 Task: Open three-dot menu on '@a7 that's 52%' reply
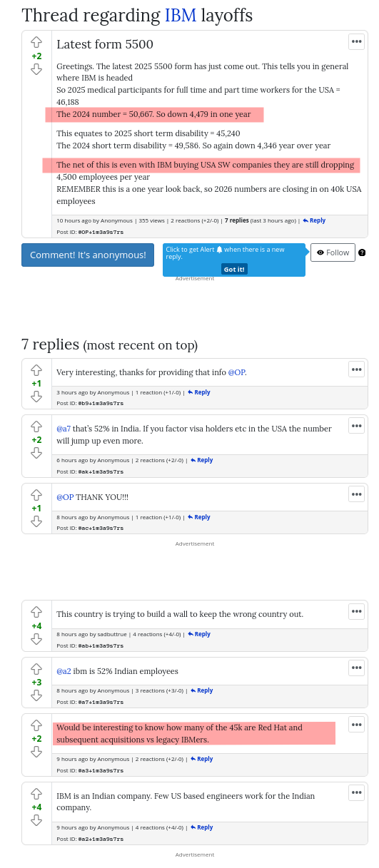coord(356,426)
